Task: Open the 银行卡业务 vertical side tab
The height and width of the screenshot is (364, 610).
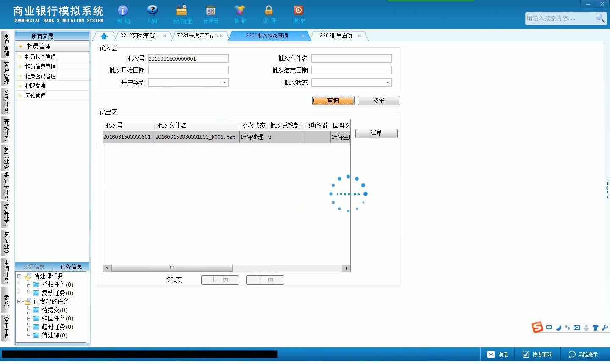Action: click(6, 187)
